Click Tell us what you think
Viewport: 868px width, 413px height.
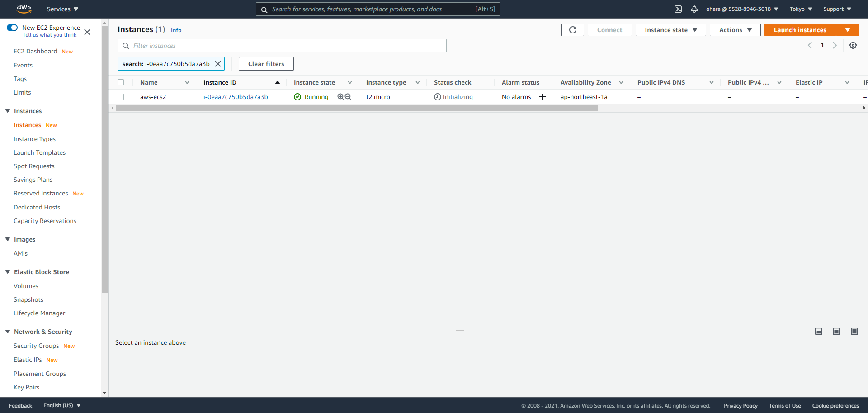tap(50, 35)
